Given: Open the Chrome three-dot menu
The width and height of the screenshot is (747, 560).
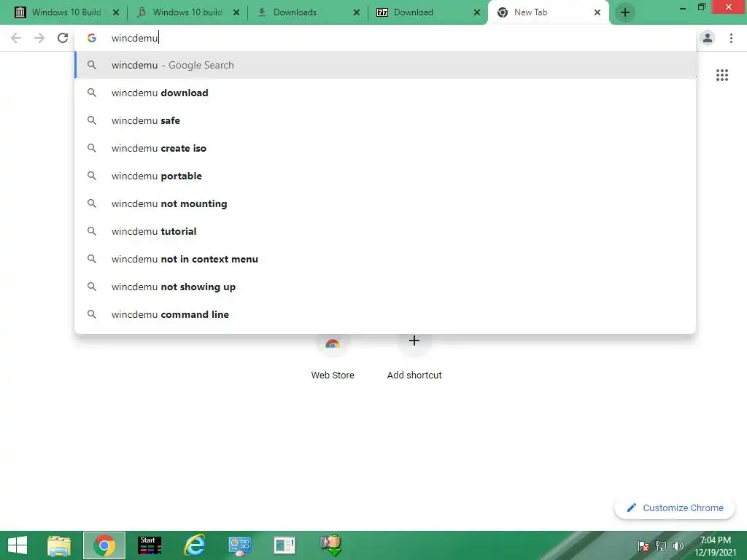Looking at the screenshot, I should (x=731, y=38).
